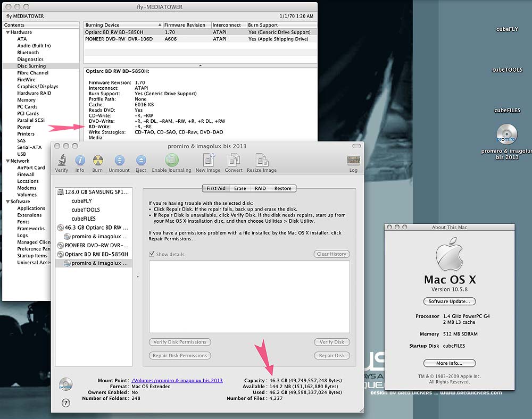Image resolution: width=532 pixels, height=419 pixels.
Task: Unmount the selected volume
Action: (x=119, y=161)
